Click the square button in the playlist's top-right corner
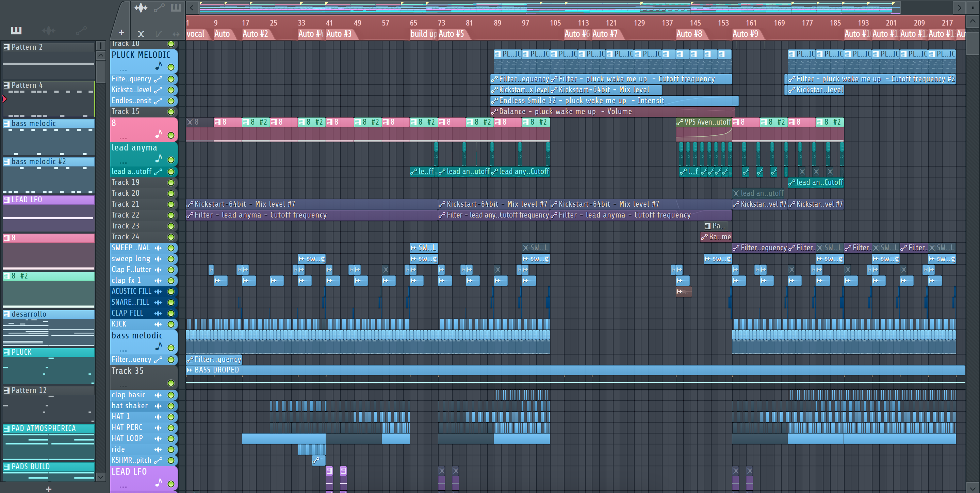980x493 pixels. (973, 7)
